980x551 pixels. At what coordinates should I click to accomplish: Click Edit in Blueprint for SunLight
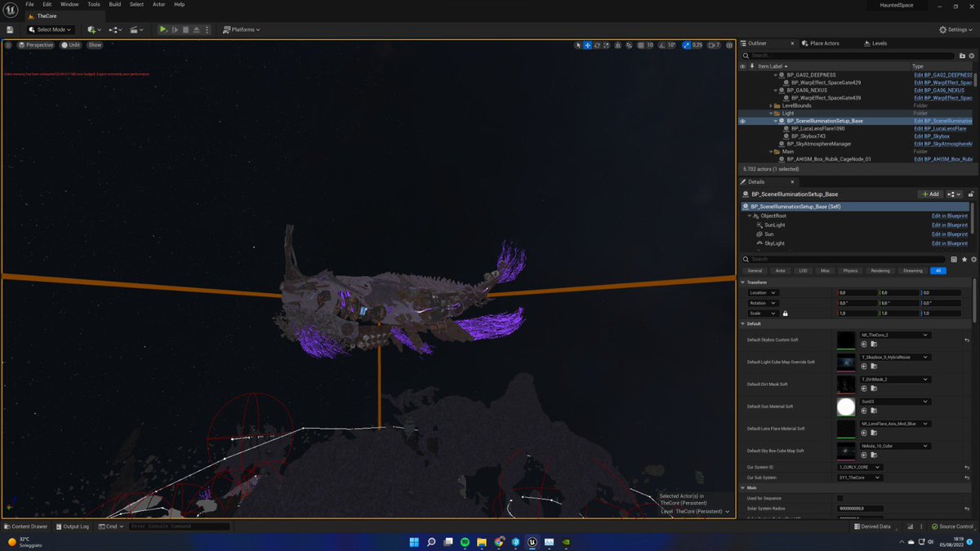pos(950,225)
